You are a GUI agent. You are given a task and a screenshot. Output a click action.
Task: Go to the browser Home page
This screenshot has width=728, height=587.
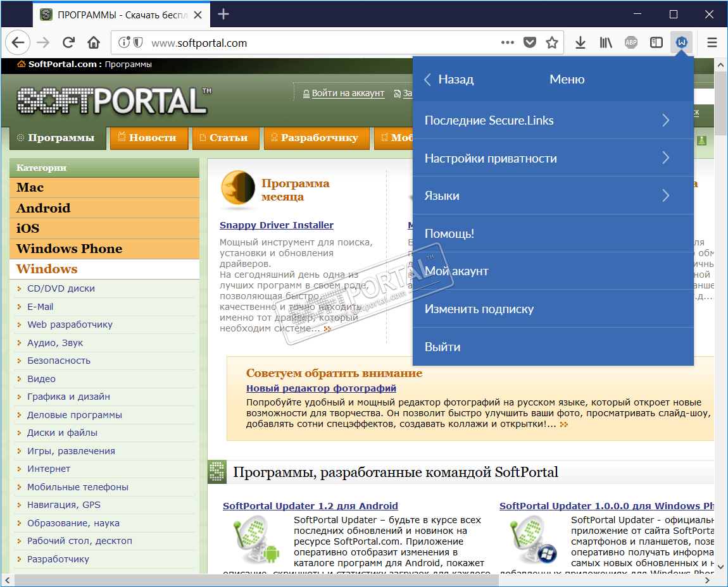(x=94, y=42)
